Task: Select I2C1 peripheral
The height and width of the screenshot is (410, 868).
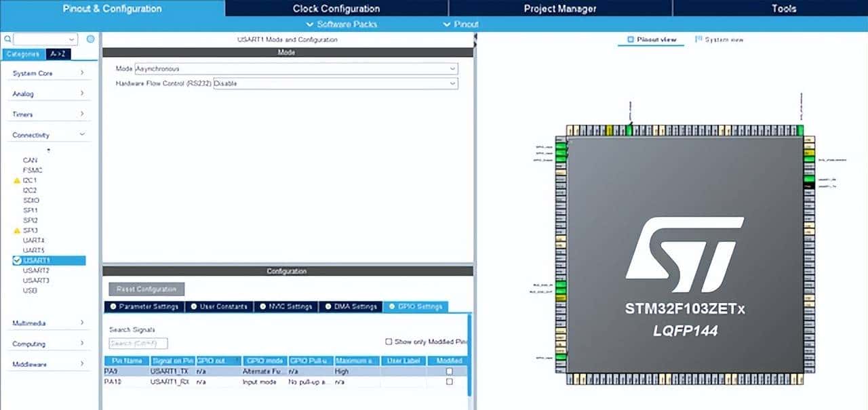Action: pos(30,181)
